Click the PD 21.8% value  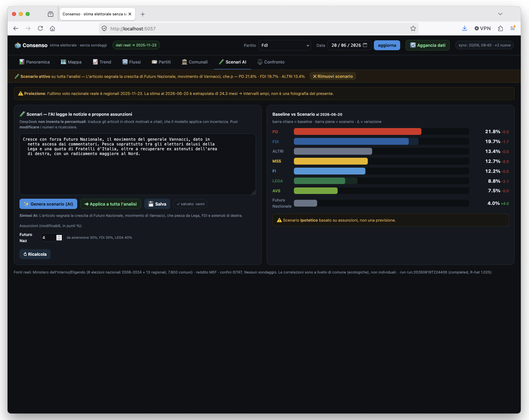(492, 131)
